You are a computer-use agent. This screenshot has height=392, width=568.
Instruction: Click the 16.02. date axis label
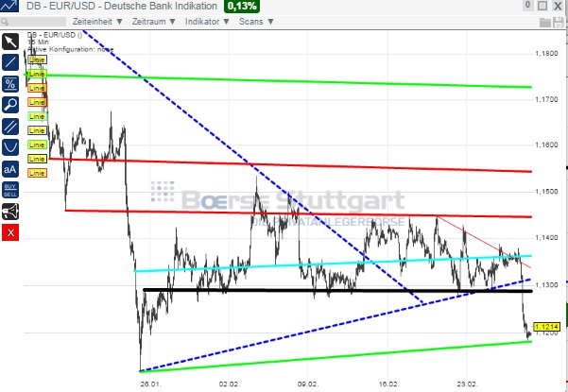(x=387, y=383)
